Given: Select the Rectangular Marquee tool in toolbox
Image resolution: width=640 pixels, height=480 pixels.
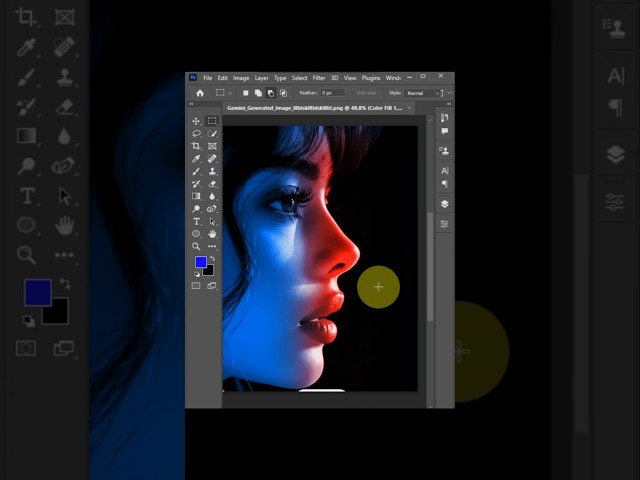Looking at the screenshot, I should [x=212, y=121].
